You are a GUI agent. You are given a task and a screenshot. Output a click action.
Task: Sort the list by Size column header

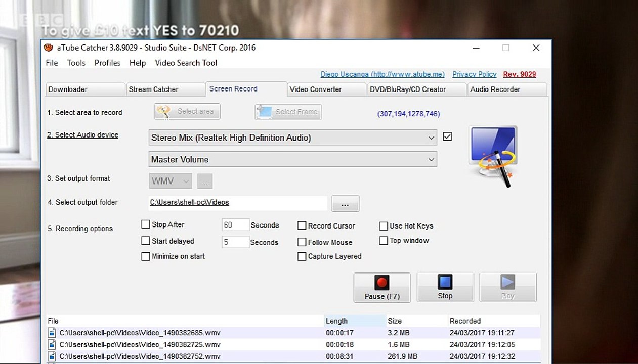coord(417,321)
